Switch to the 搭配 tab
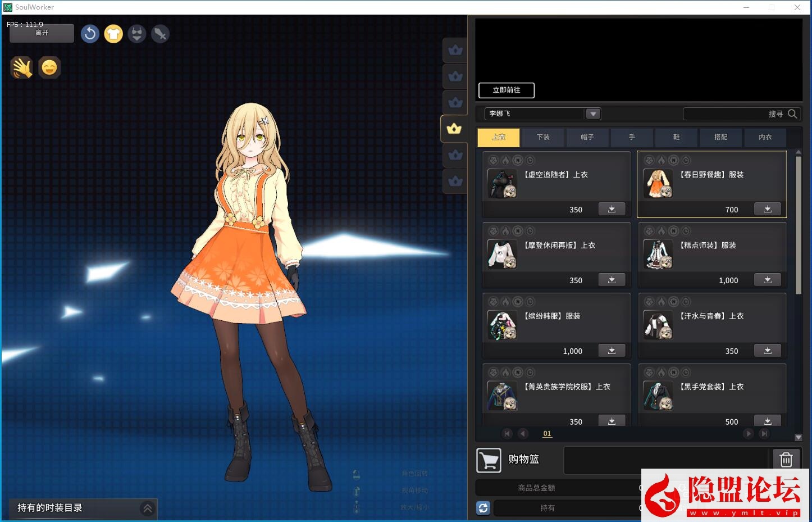The width and height of the screenshot is (812, 522). (x=721, y=137)
